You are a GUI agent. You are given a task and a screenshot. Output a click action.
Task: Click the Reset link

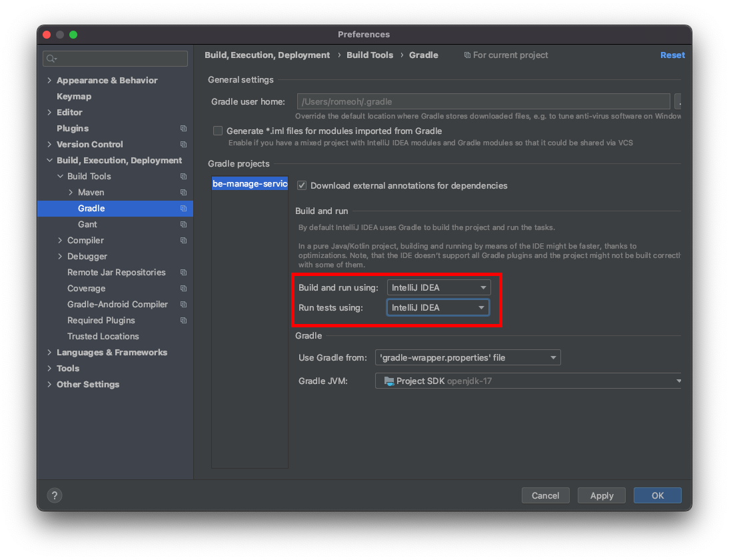click(x=672, y=55)
